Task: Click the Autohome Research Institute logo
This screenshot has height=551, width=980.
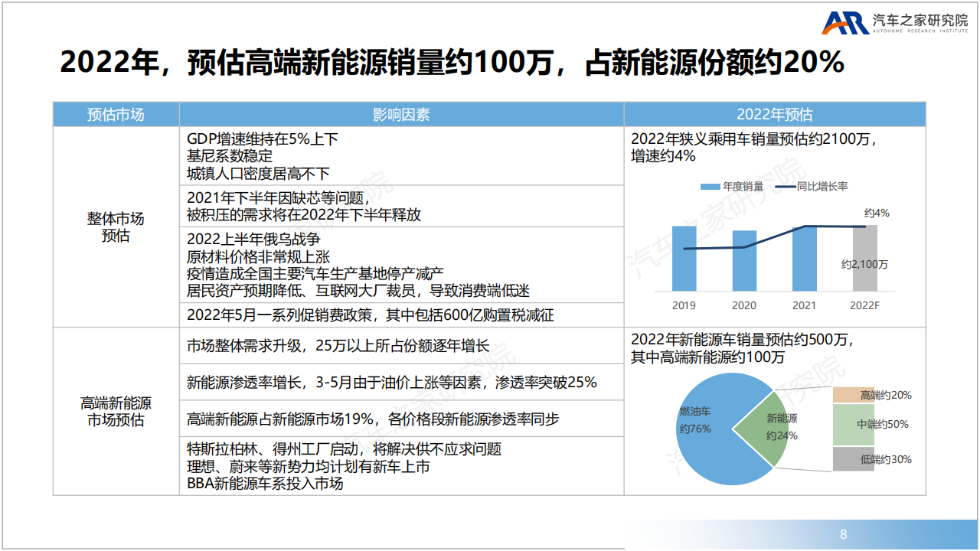Action: (895, 24)
